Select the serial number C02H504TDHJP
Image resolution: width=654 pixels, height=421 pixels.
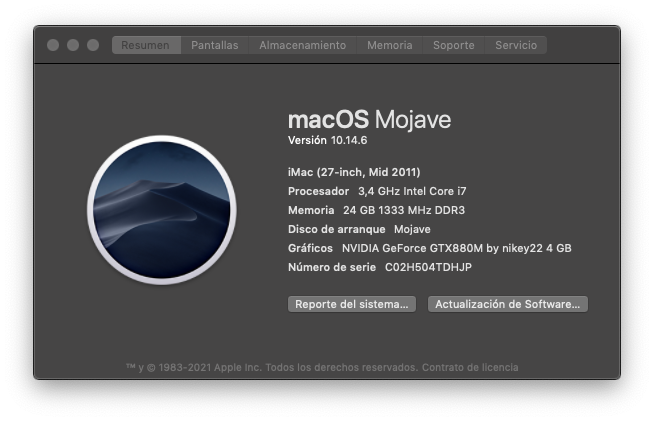click(x=428, y=267)
